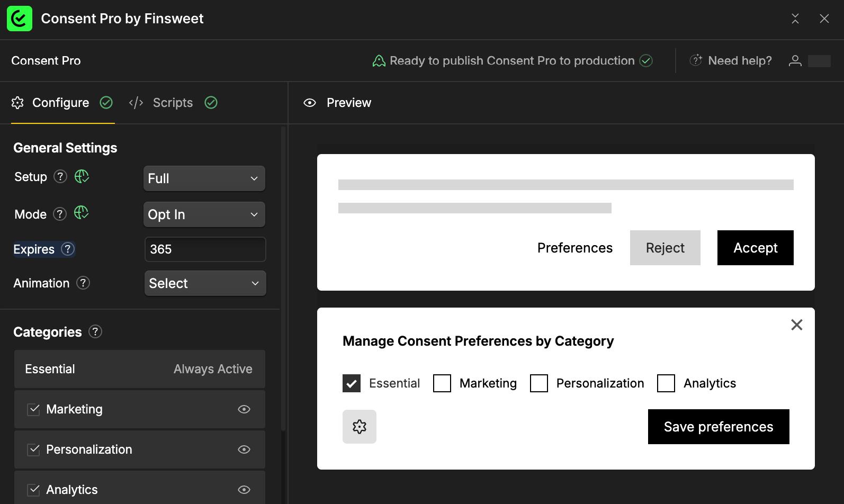Click the Essential Always Active row
This screenshot has height=504, width=844.
(x=140, y=369)
